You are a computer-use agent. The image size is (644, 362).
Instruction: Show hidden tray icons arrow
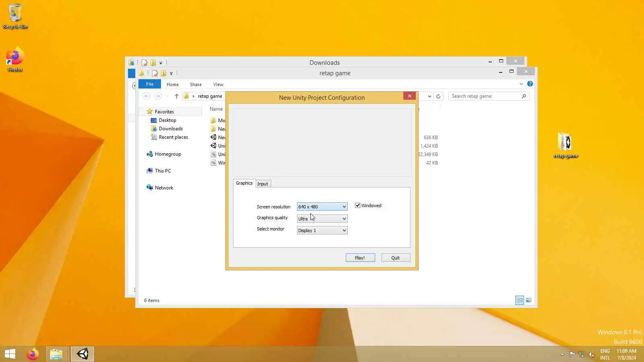tap(562, 354)
